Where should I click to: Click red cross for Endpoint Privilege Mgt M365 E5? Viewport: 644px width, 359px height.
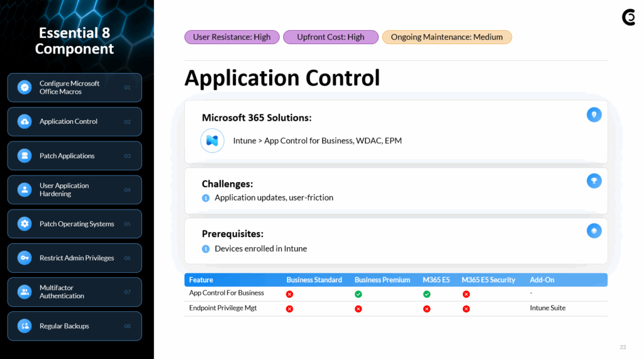[x=427, y=309]
